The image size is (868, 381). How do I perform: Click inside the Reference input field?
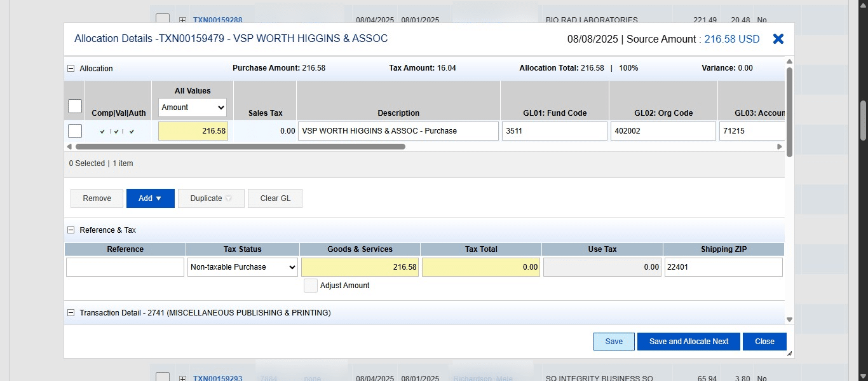[x=125, y=267]
